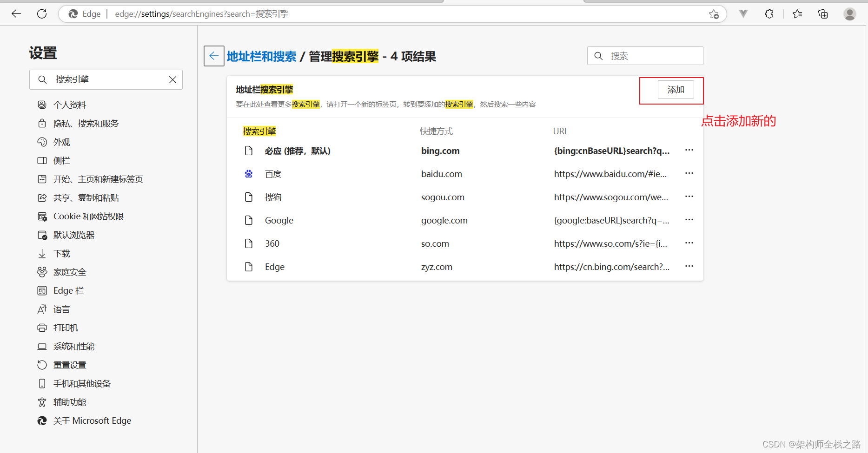Open Edge 栏 settings section
The width and height of the screenshot is (868, 453).
(69, 290)
